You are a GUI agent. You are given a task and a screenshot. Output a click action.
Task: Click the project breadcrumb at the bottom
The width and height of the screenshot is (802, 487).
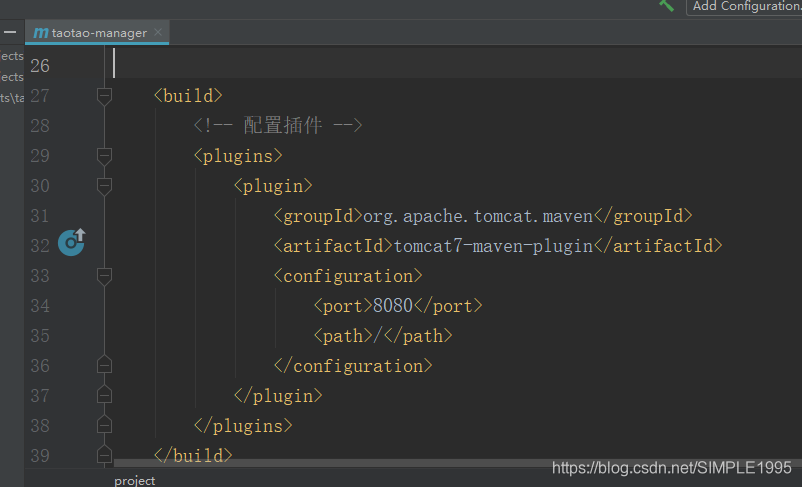pyautogui.click(x=135, y=481)
